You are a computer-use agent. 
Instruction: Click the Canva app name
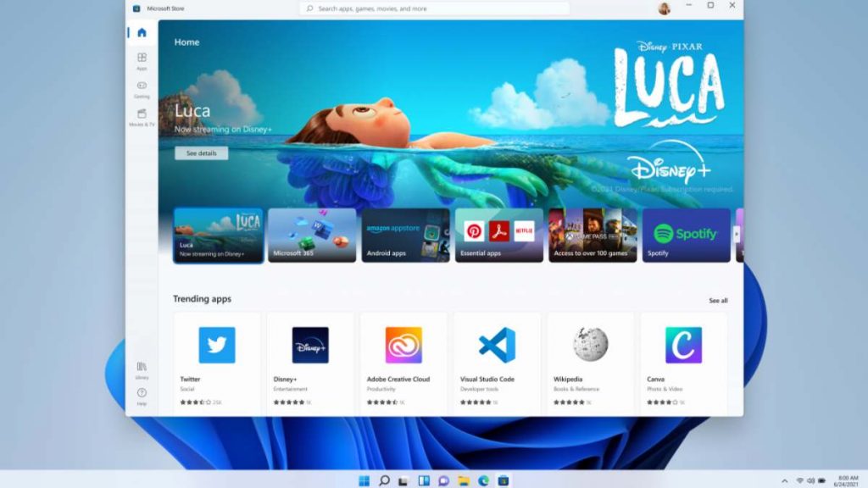click(655, 379)
